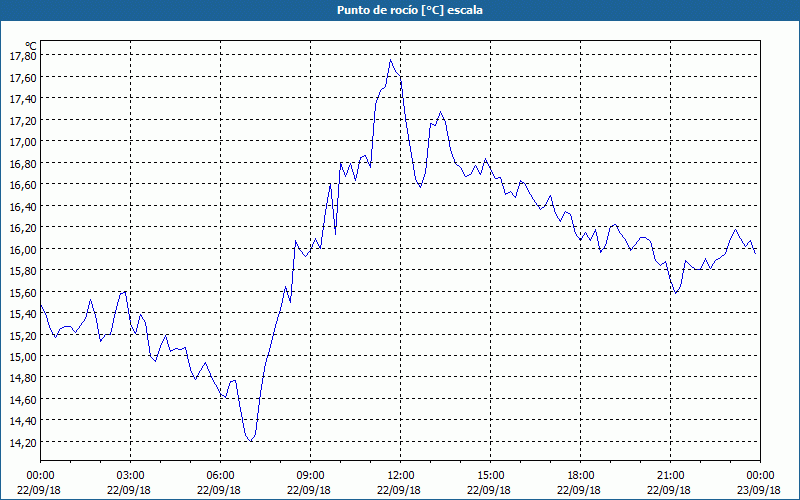This screenshot has height=500, width=800.
Task: Click the 03:00 time axis label
Action: point(130,476)
